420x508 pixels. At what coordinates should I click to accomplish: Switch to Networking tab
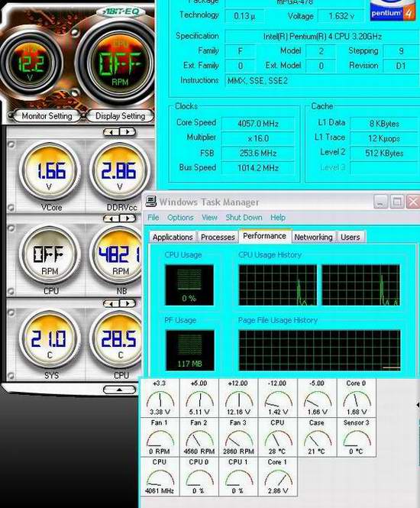coord(313,237)
